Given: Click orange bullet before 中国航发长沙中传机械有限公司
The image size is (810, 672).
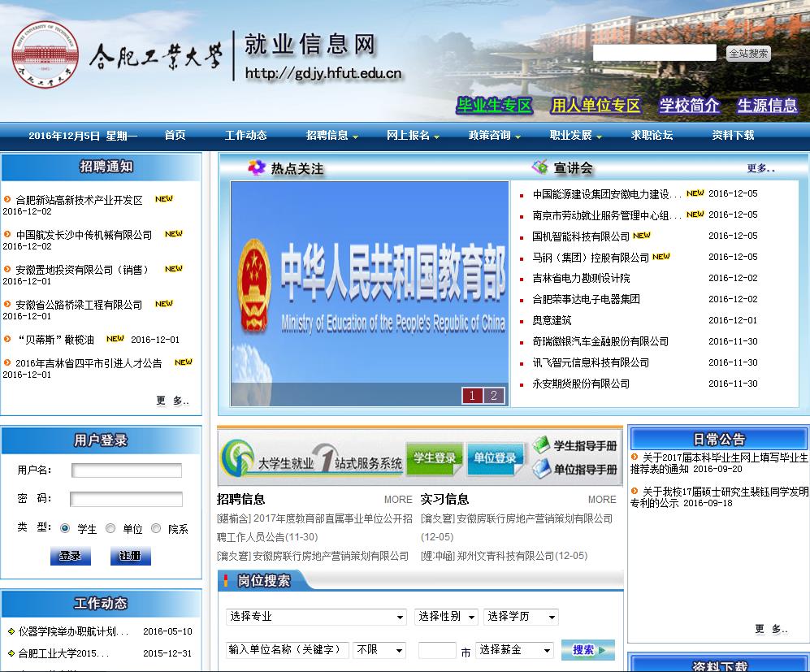Looking at the screenshot, I should click(7, 234).
